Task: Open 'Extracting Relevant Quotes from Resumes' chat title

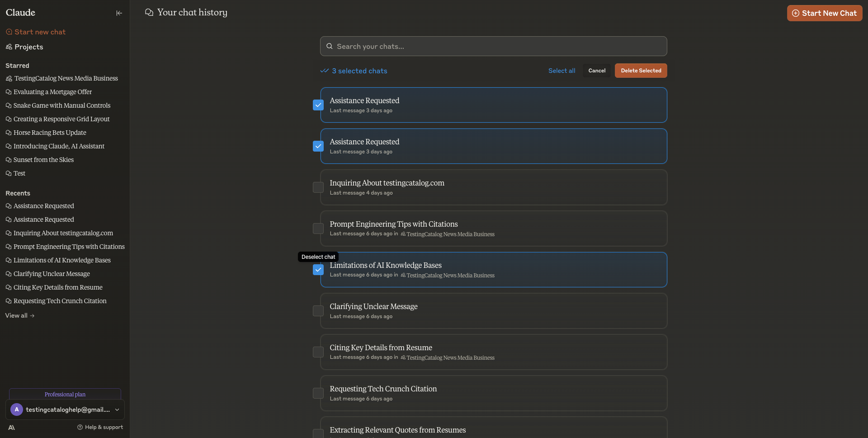Action: click(x=398, y=430)
